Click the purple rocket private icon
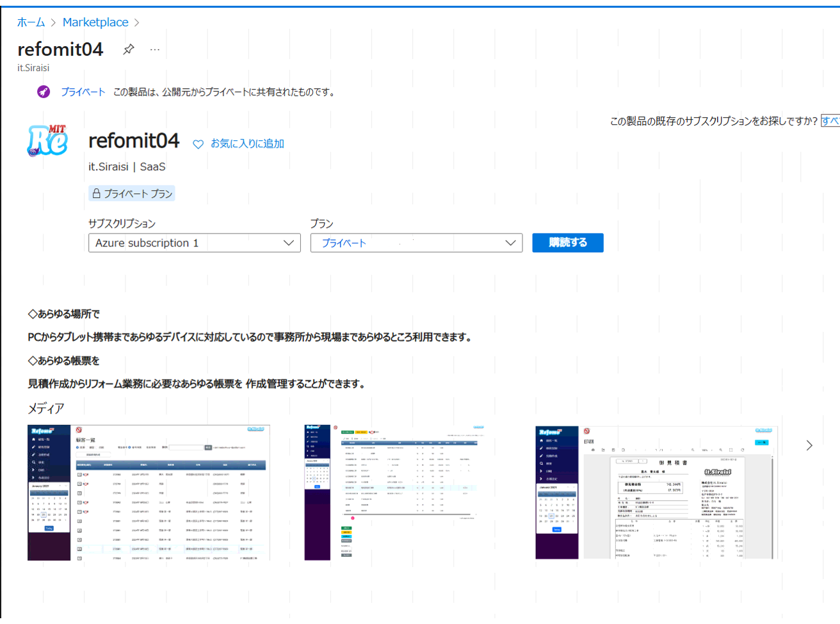This screenshot has width=840, height=624. pos(44,92)
